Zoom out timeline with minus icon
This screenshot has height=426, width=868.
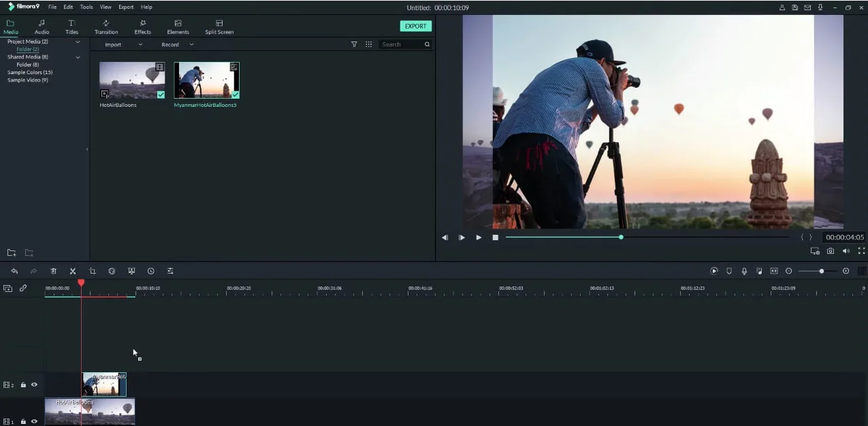coord(789,271)
